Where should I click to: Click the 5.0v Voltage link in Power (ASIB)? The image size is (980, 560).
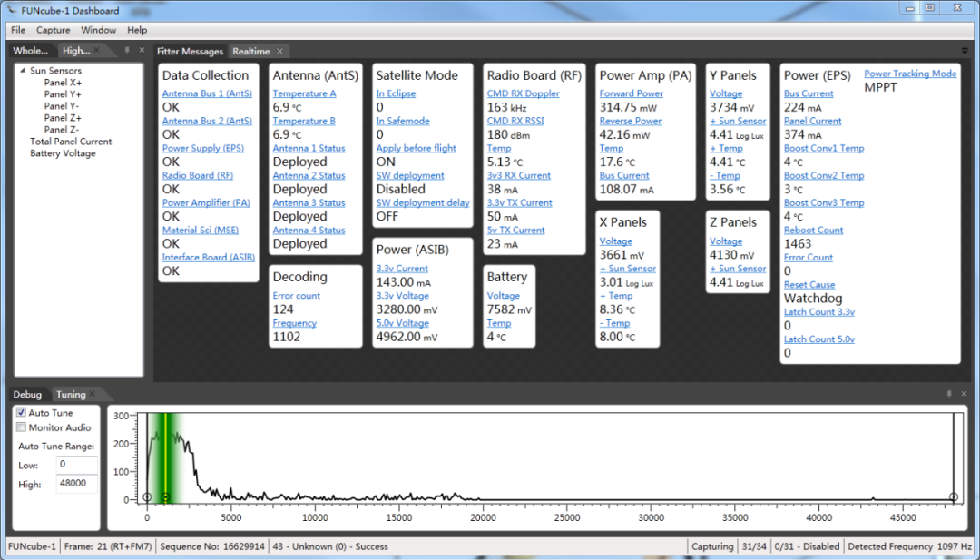(403, 324)
